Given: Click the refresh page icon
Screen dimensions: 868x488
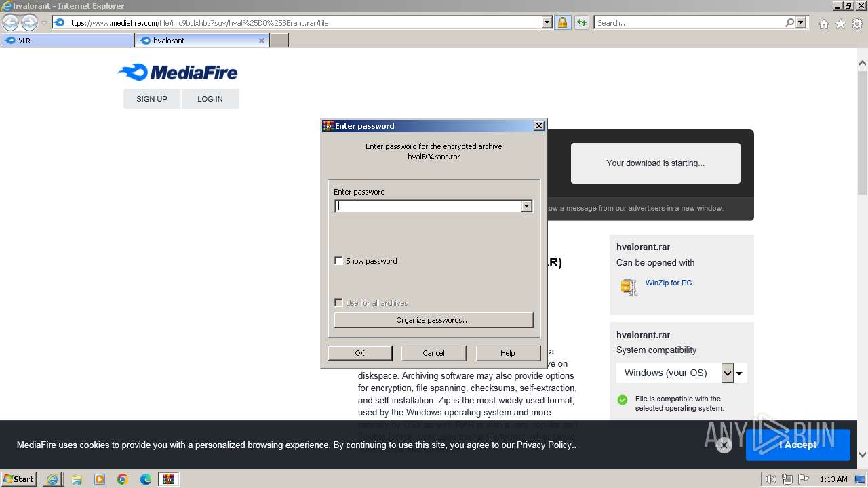Looking at the screenshot, I should (x=582, y=22).
